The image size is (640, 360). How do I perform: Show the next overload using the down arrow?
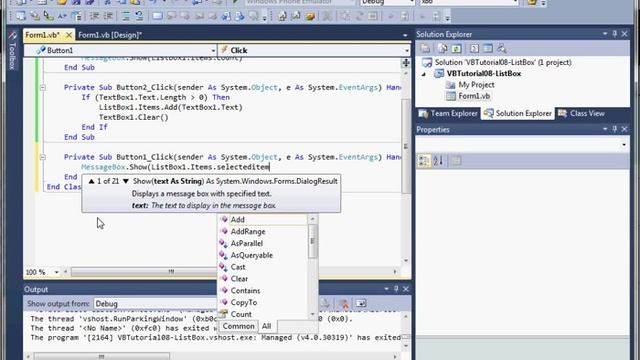[x=126, y=181]
